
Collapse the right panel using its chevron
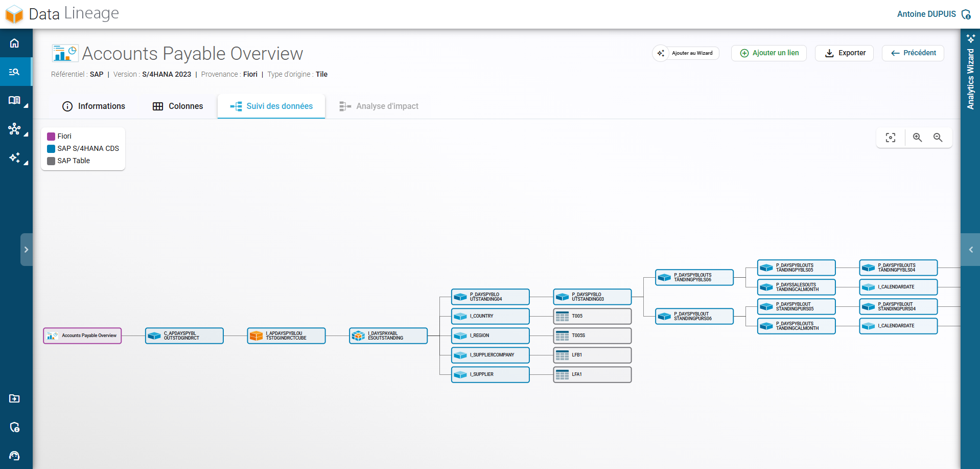coord(970,249)
